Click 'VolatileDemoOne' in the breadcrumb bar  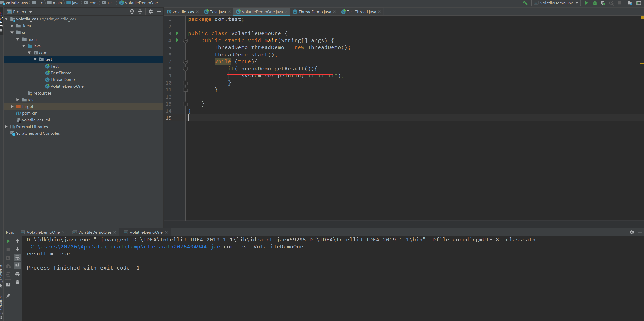coord(141,3)
